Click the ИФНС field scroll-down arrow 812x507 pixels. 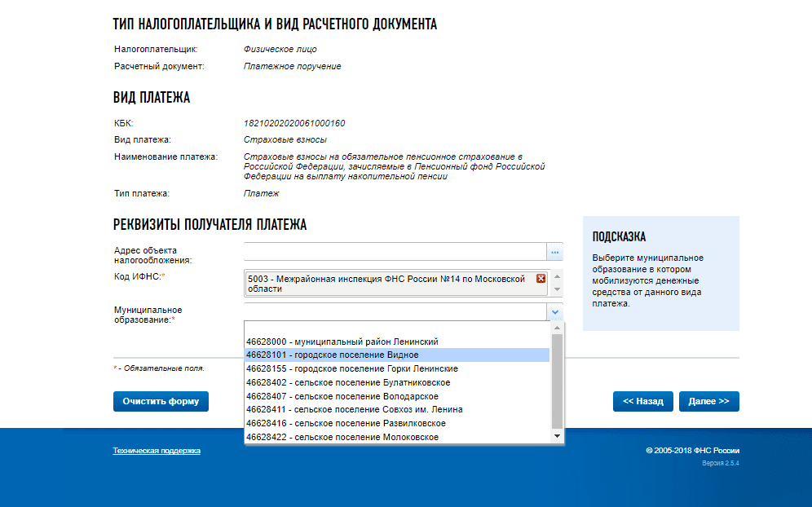tap(558, 289)
